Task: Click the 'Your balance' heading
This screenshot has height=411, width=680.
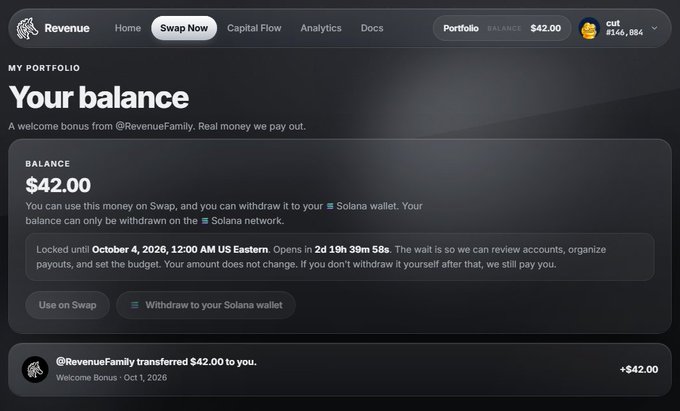Action: point(98,97)
